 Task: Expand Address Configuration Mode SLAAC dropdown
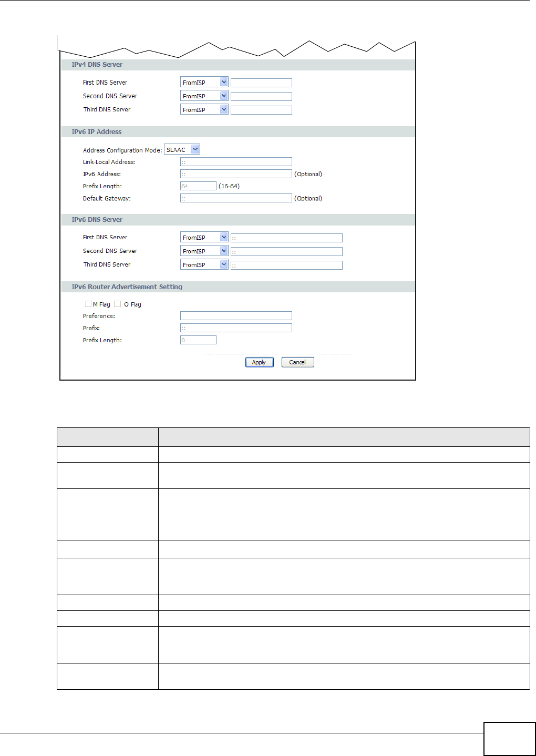[182, 150]
